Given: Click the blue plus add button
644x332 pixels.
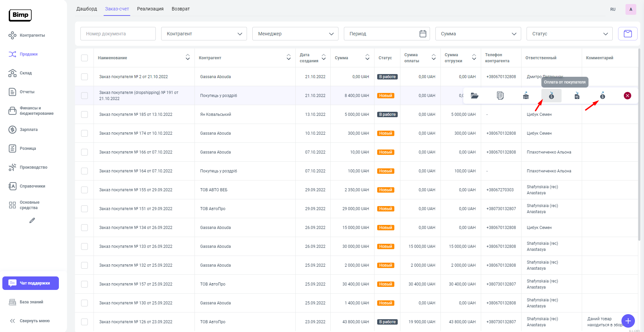Looking at the screenshot, I should click(628, 321).
